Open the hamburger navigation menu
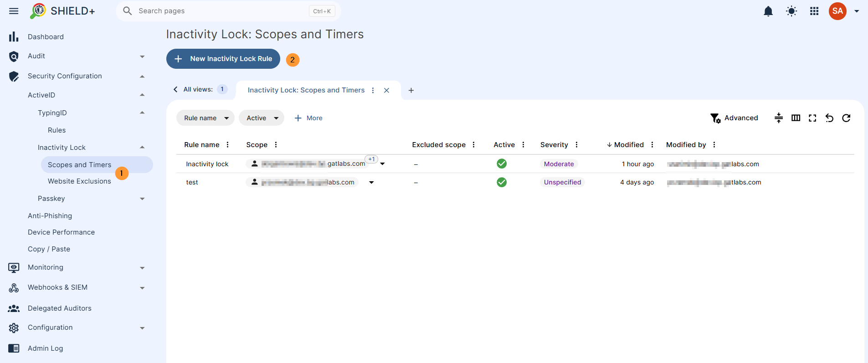868x363 pixels. (x=14, y=11)
